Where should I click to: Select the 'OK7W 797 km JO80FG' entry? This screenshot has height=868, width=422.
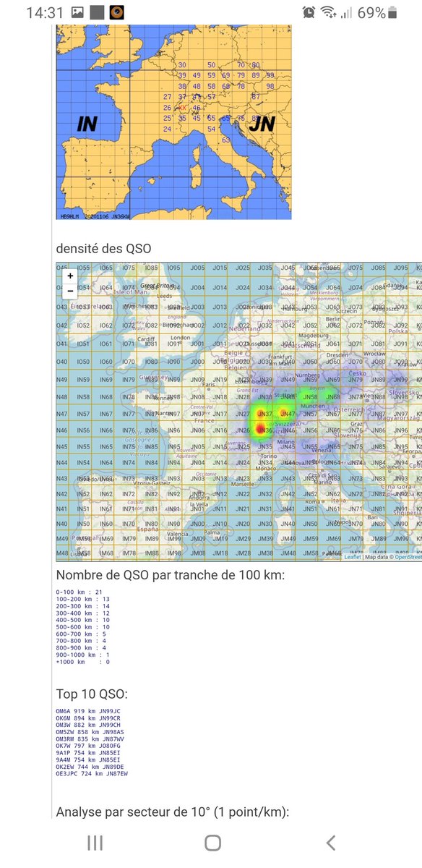[x=89, y=746]
